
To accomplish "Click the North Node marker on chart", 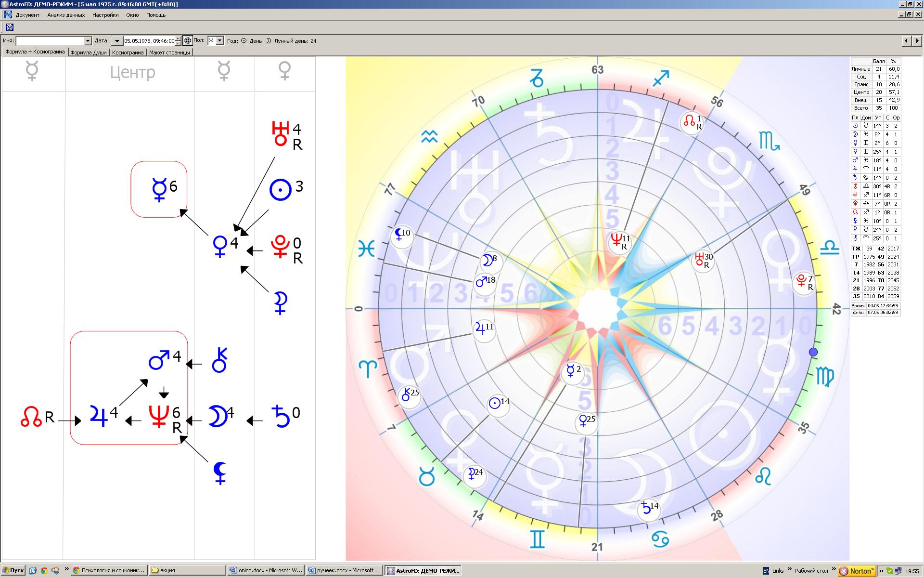I will 692,122.
